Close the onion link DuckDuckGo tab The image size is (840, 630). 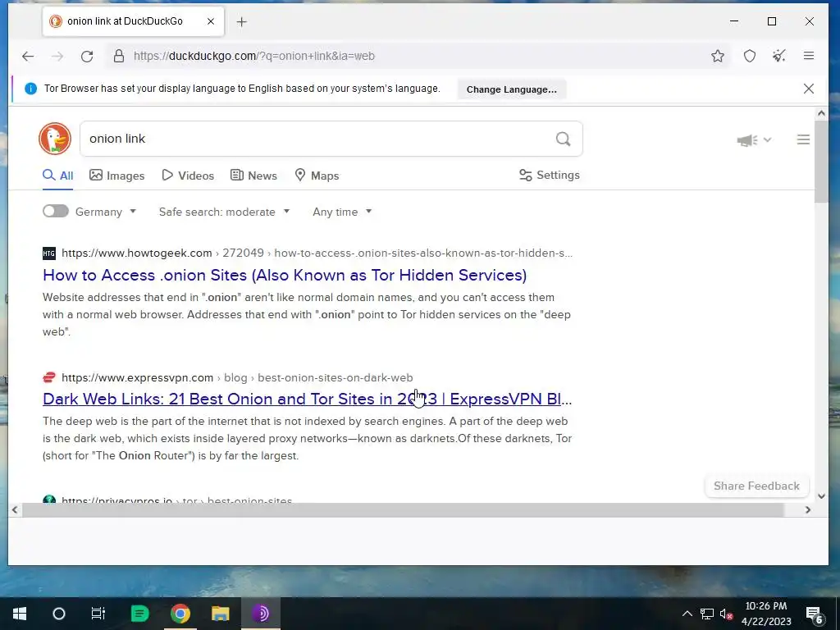coord(211,21)
